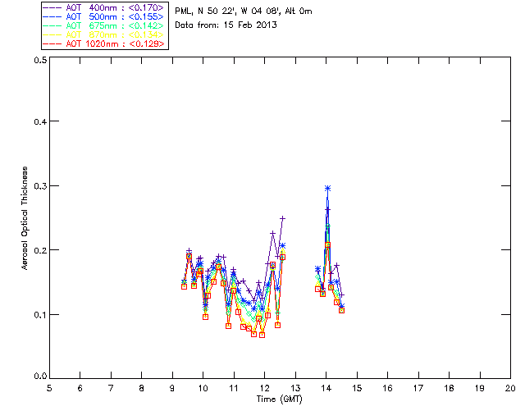Click the purple dashed line swatch in legend

[x=52, y=7]
